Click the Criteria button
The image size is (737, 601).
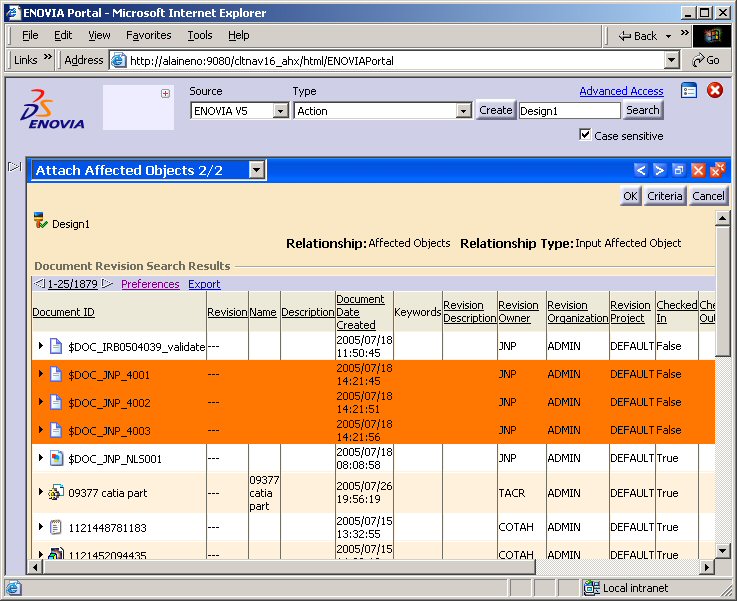(x=665, y=196)
